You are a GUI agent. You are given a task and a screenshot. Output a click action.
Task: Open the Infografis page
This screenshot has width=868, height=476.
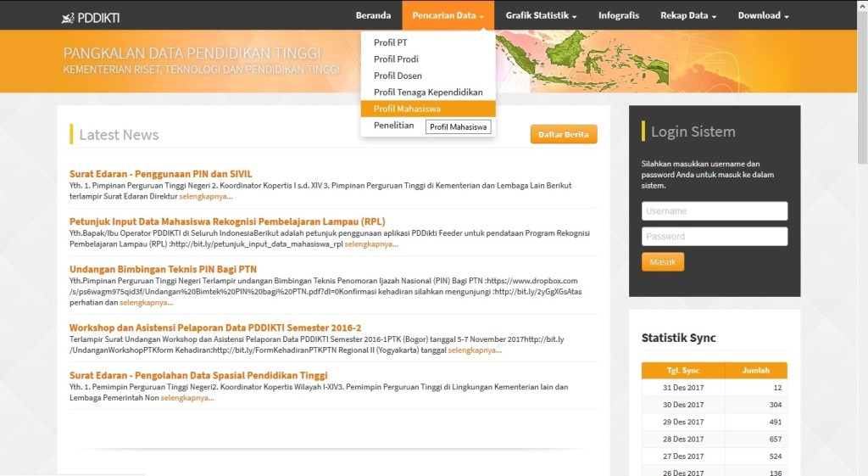tap(619, 15)
